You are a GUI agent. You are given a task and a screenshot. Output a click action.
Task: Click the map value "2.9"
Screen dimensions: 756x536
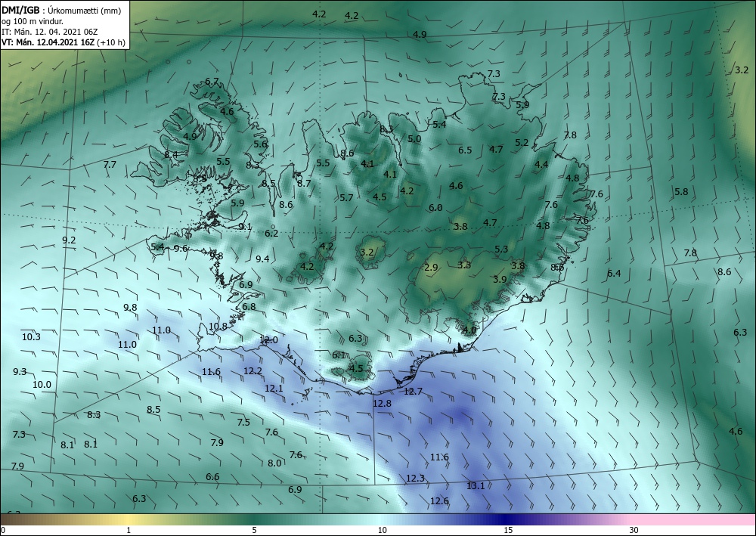(431, 268)
